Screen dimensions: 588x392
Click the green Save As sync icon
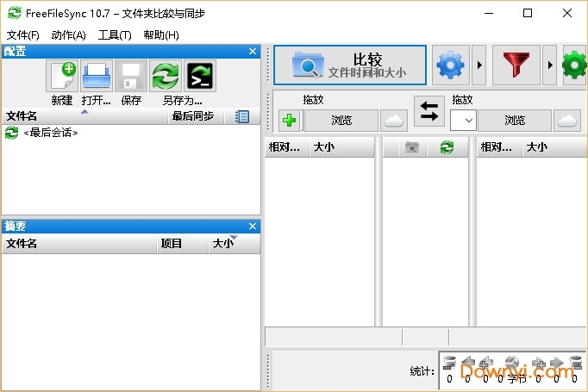166,76
